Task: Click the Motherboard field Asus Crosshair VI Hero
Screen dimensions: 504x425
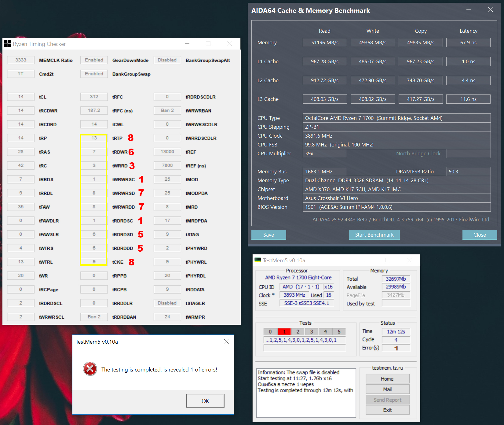Action: 396,198
